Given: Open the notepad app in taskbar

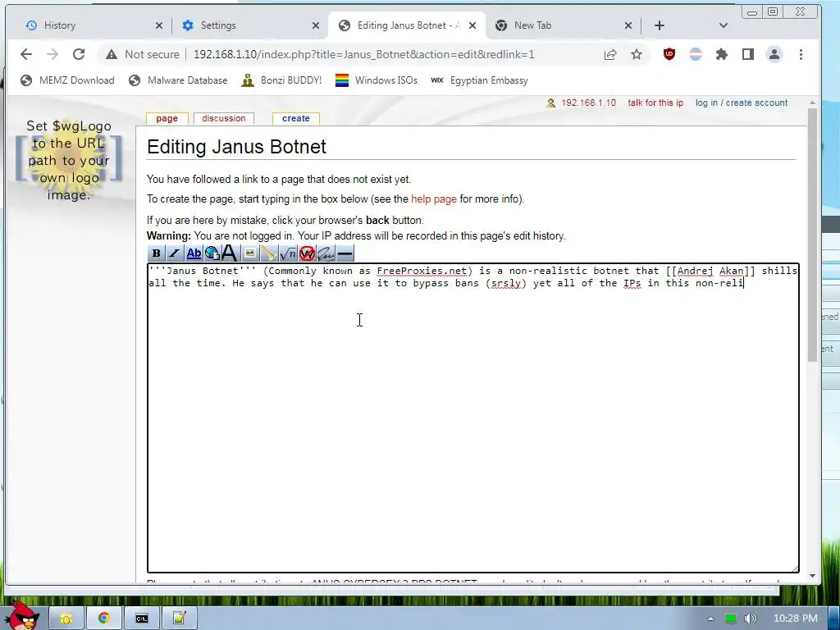Looking at the screenshot, I should pos(179,619).
